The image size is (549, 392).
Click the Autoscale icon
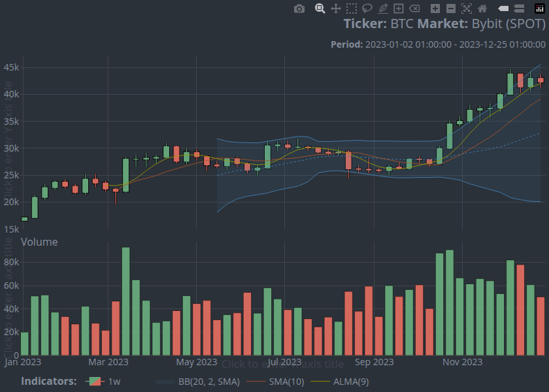click(467, 8)
